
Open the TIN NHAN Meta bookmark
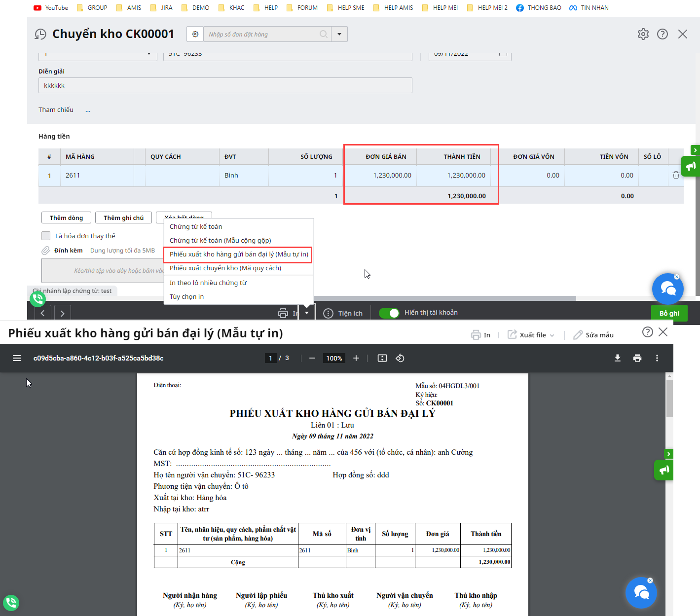[589, 8]
